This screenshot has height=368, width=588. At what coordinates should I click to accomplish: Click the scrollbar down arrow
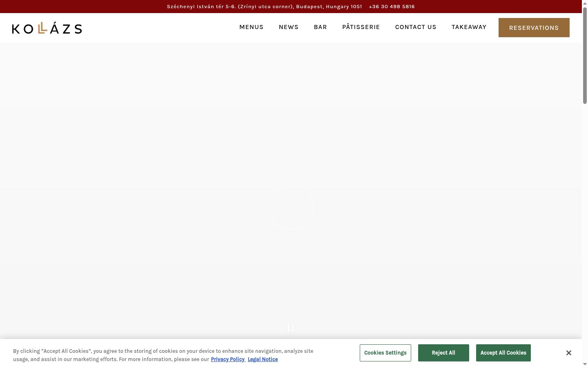(x=585, y=364)
